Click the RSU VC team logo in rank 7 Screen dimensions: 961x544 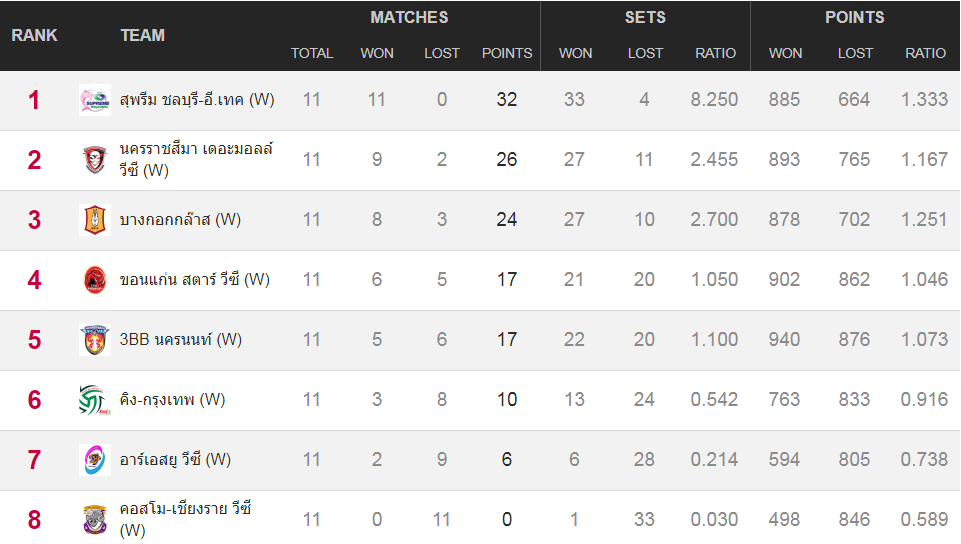pyautogui.click(x=95, y=460)
